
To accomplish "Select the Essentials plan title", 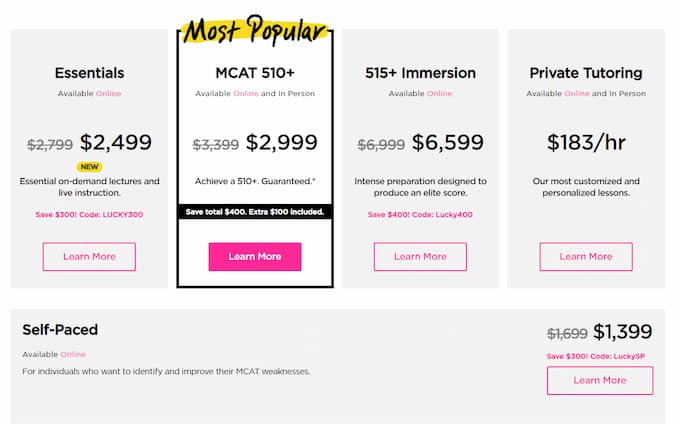I will [89, 73].
